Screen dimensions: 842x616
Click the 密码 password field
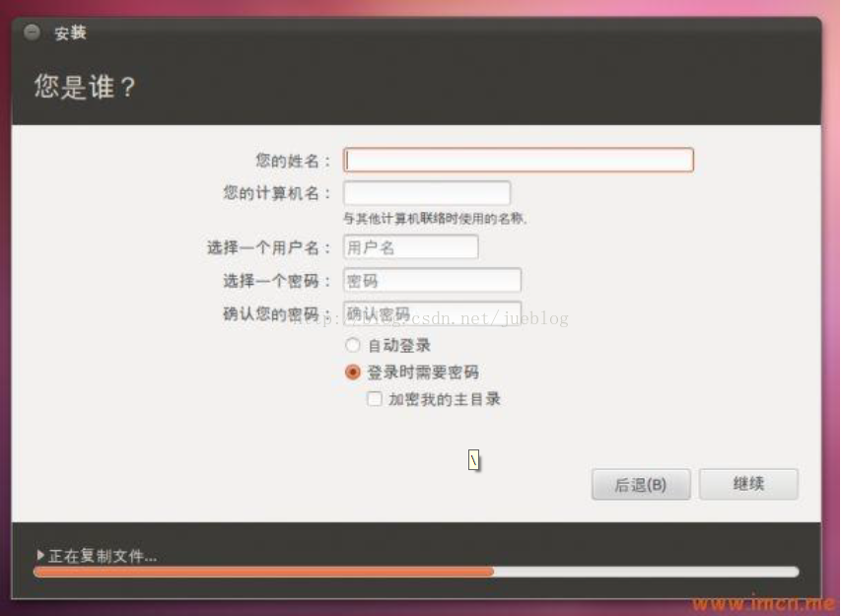432,280
